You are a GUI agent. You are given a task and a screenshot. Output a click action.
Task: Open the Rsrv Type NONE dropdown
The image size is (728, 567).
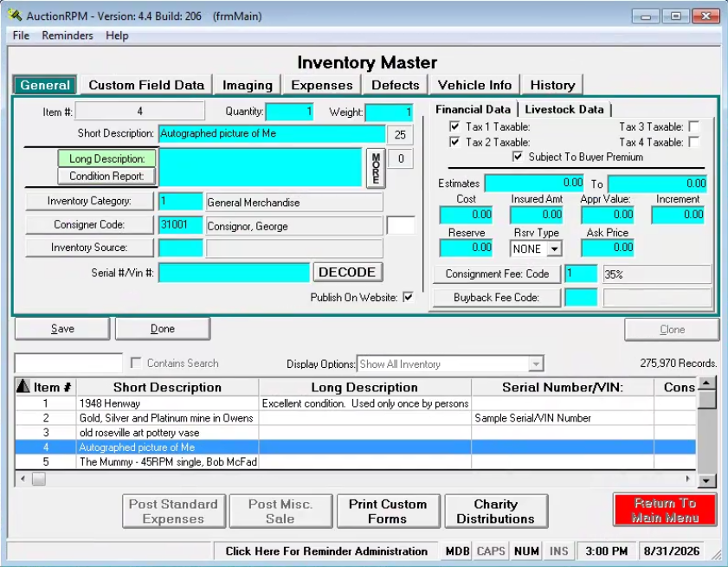554,249
